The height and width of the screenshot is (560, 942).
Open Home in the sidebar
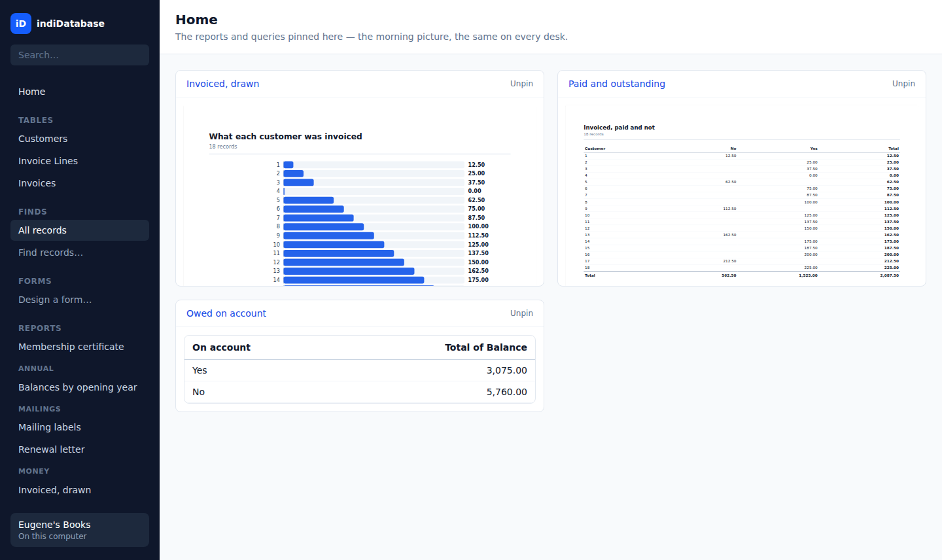tap(80, 92)
